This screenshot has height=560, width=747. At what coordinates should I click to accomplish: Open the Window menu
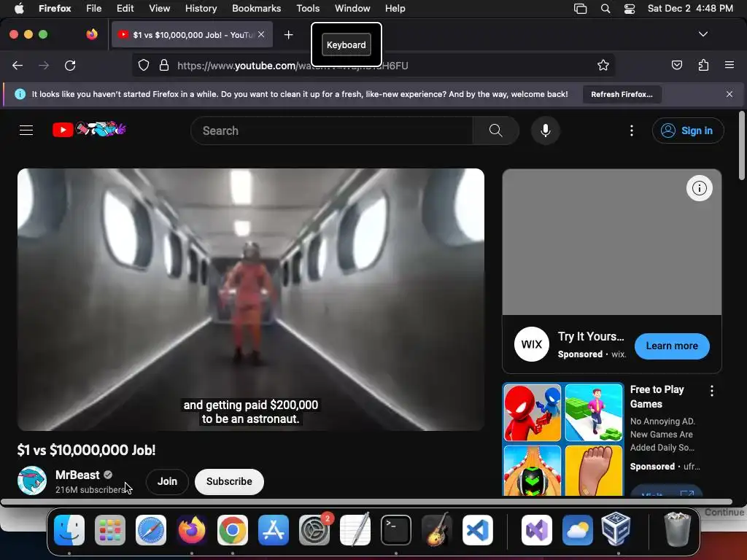(x=352, y=8)
